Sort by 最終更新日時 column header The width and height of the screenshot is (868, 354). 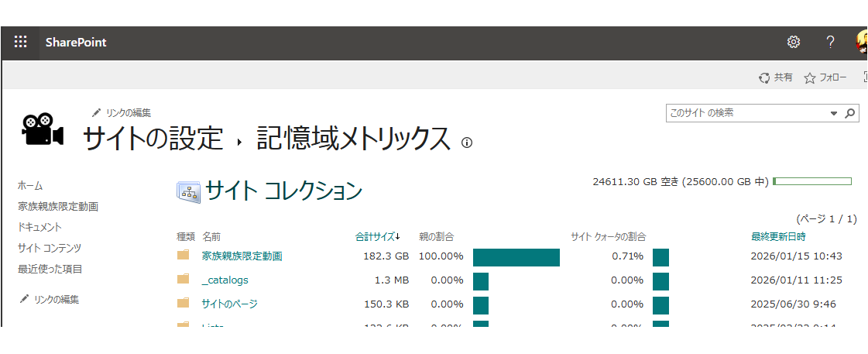coord(778,236)
